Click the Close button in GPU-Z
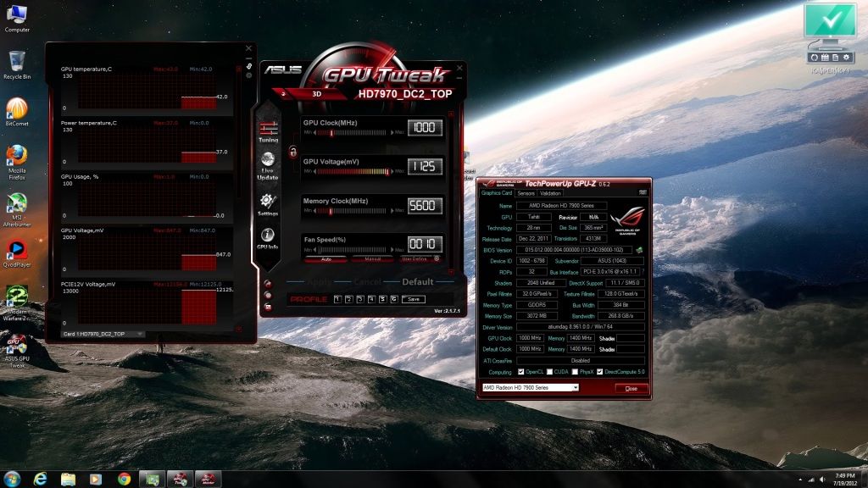This screenshot has height=488, width=868. click(631, 388)
